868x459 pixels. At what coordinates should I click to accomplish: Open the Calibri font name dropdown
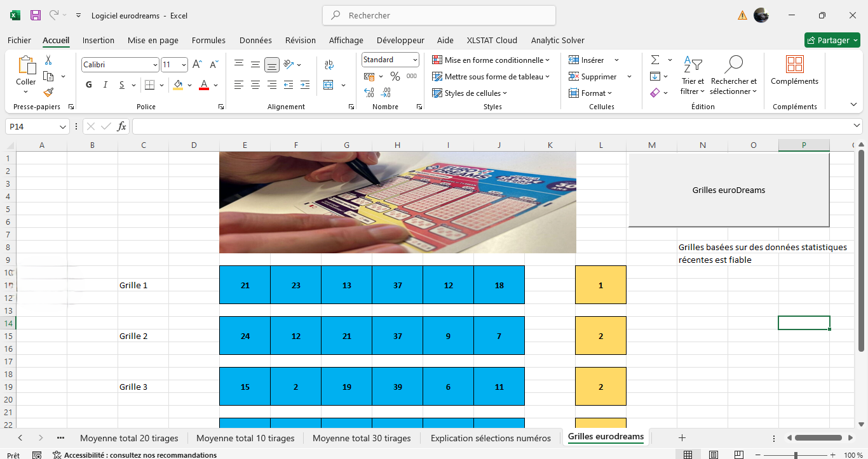point(155,65)
